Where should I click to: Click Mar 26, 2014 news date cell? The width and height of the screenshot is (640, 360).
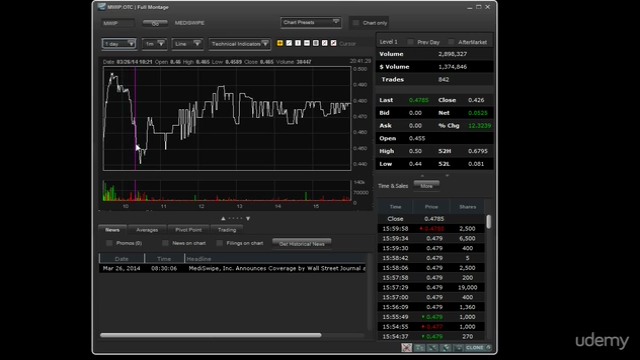[122, 268]
